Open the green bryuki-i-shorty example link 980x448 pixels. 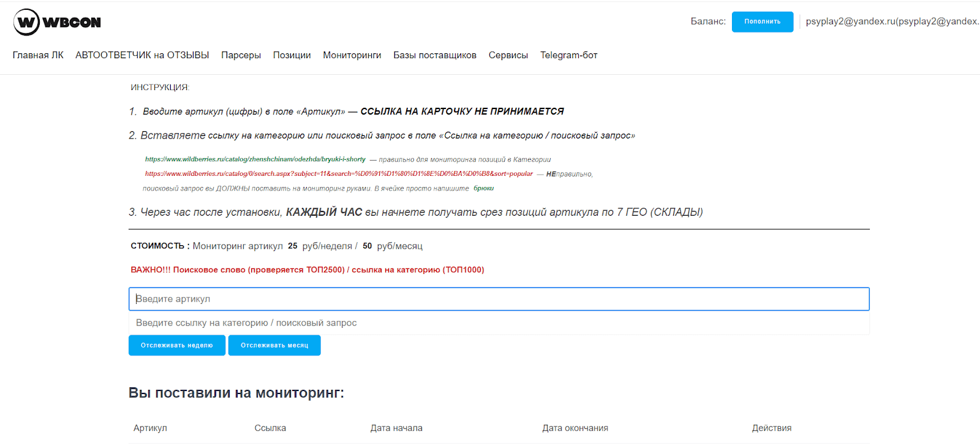[255, 159]
